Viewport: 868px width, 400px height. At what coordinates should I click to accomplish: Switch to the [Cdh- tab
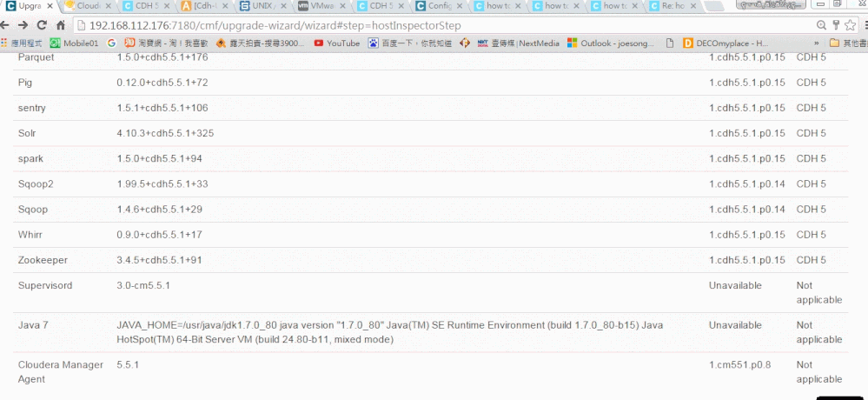click(x=202, y=7)
